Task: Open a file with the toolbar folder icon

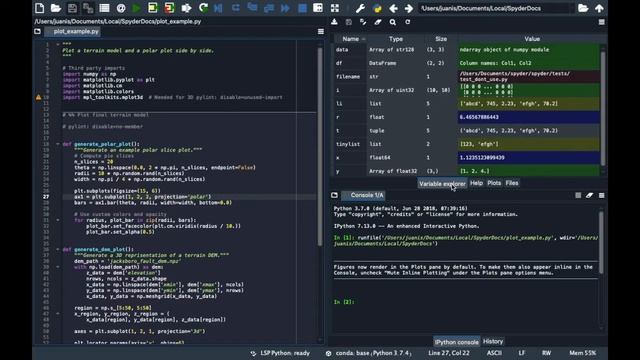Action: click(56, 8)
